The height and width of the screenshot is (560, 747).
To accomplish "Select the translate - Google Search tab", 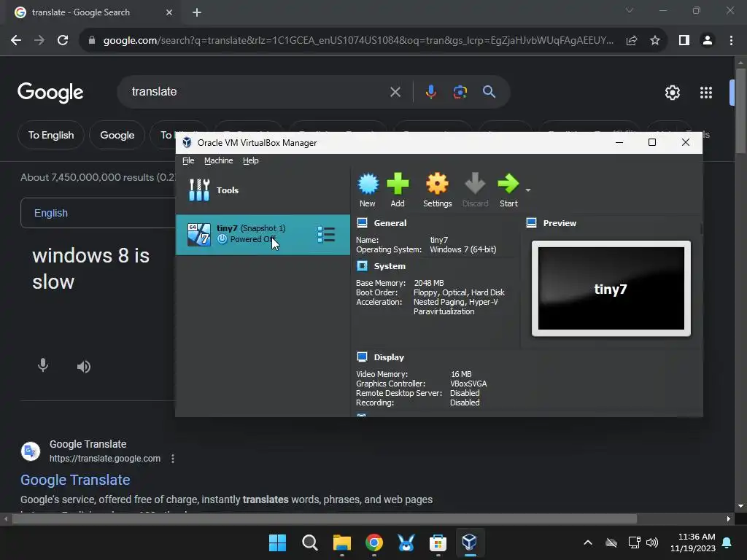I will tap(93, 12).
